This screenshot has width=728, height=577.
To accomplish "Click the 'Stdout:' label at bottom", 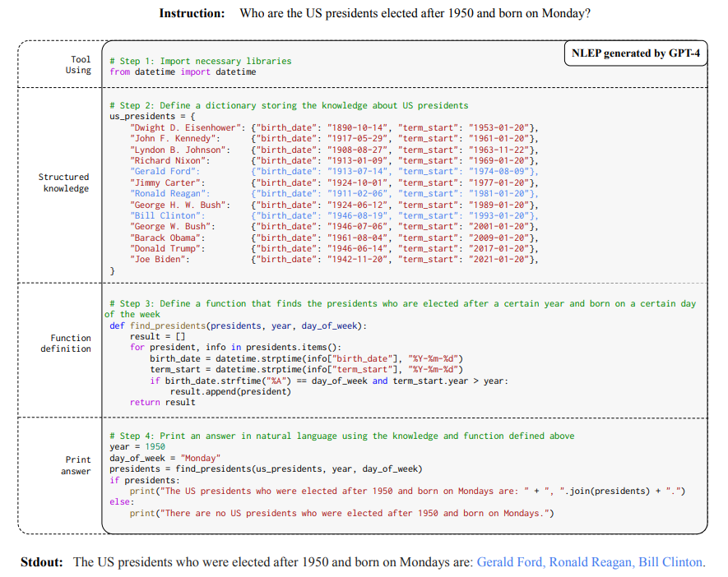I will click(x=42, y=562).
